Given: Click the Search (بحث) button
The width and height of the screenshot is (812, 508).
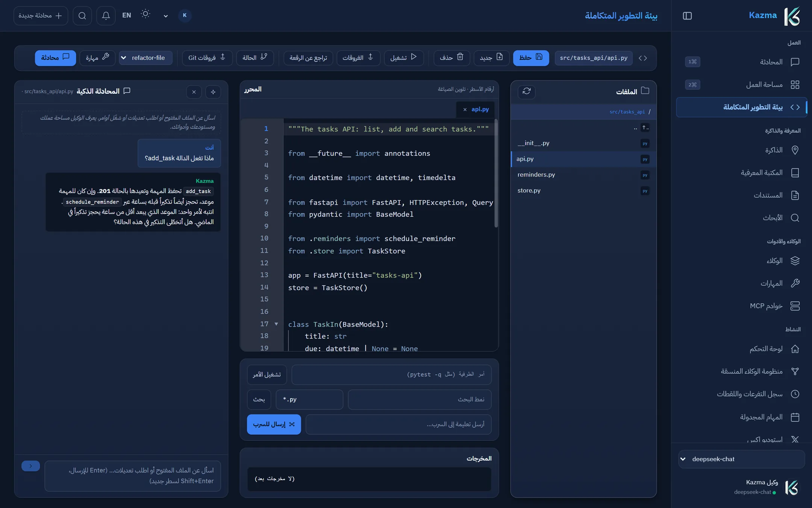Looking at the screenshot, I should [259, 399].
